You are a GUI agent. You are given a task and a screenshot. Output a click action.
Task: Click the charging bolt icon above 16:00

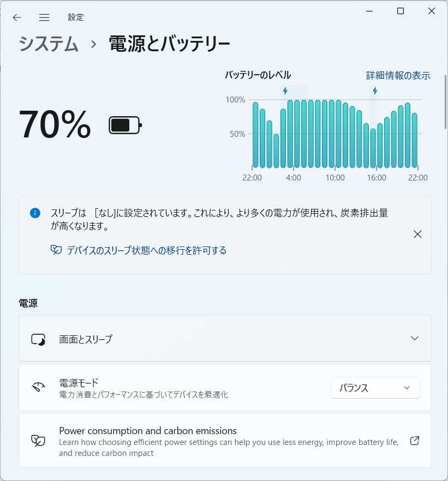(x=375, y=91)
